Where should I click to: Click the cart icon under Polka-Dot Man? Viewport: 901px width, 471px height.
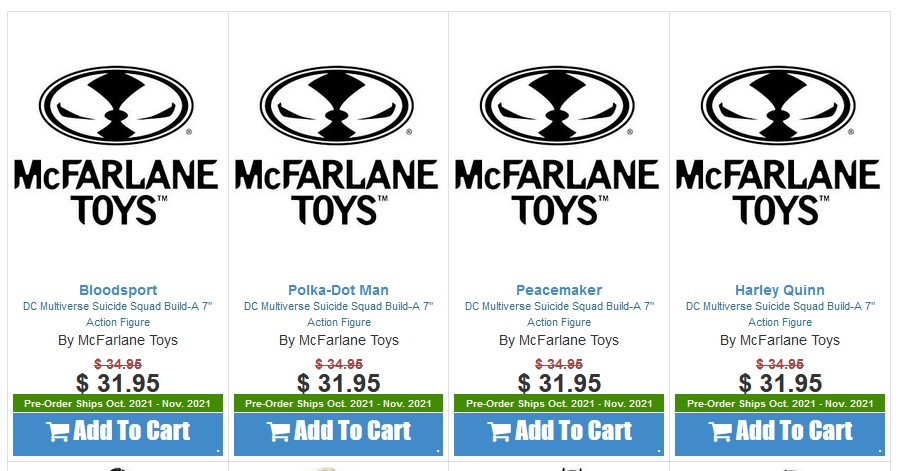(279, 432)
